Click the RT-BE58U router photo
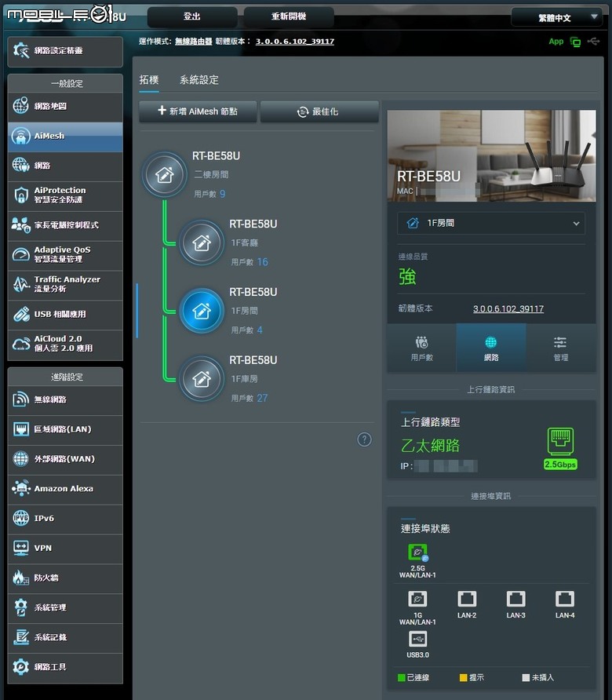 pyautogui.click(x=491, y=156)
